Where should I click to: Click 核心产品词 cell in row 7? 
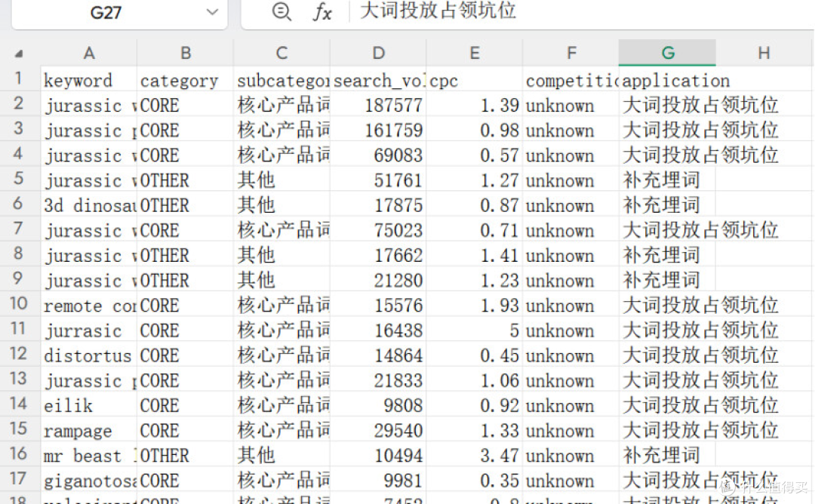coord(281,229)
